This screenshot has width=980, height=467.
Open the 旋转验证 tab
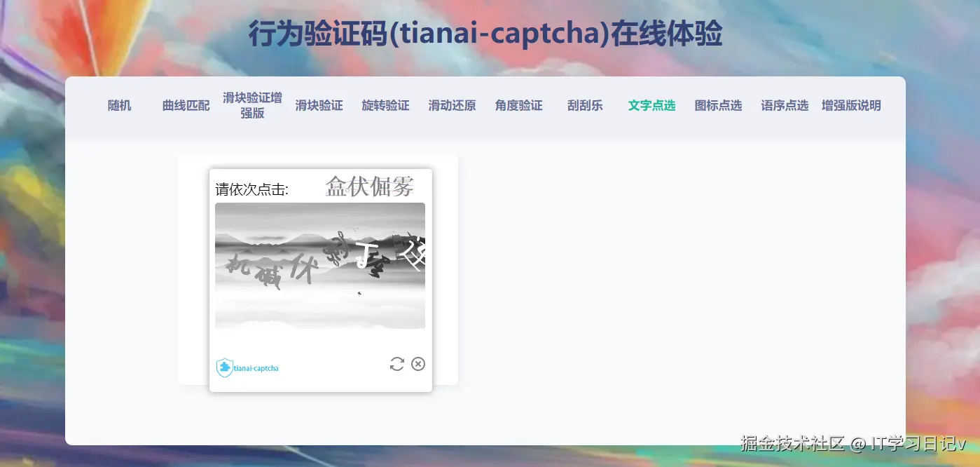click(385, 105)
